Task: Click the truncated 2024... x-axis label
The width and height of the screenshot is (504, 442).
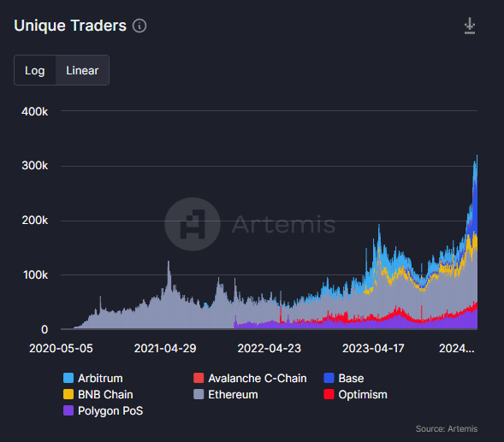Action: point(456,348)
